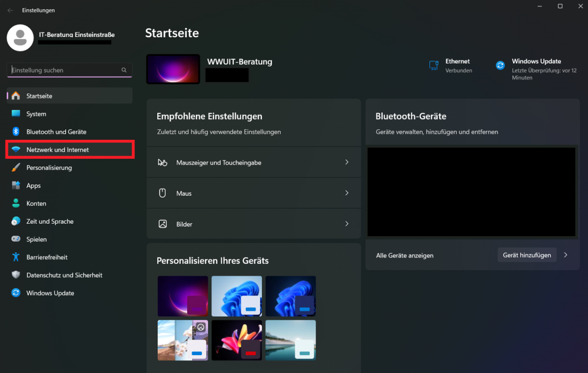
Task: Go to Konten in the sidebar
Action: [36, 203]
